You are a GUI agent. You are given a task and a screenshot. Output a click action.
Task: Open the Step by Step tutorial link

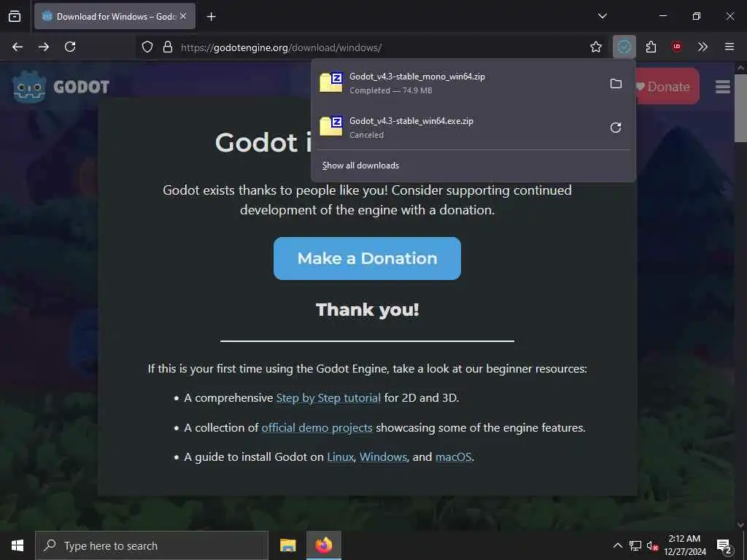coord(328,397)
